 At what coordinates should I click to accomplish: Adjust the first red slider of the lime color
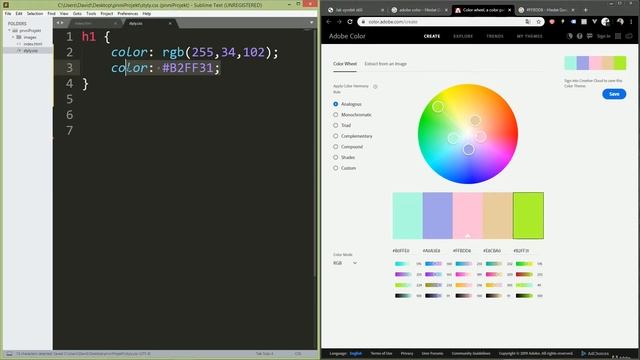524,264
